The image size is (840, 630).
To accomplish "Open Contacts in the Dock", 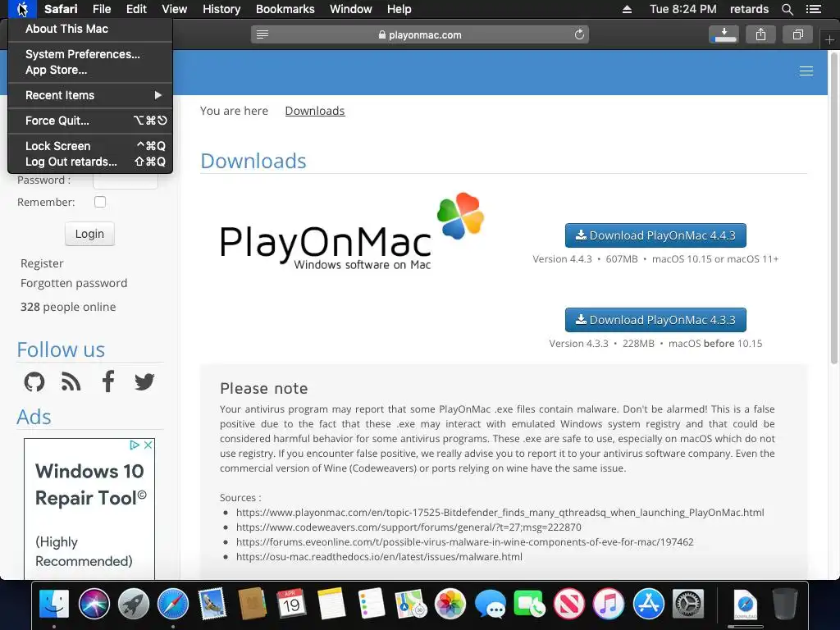I will point(253,604).
